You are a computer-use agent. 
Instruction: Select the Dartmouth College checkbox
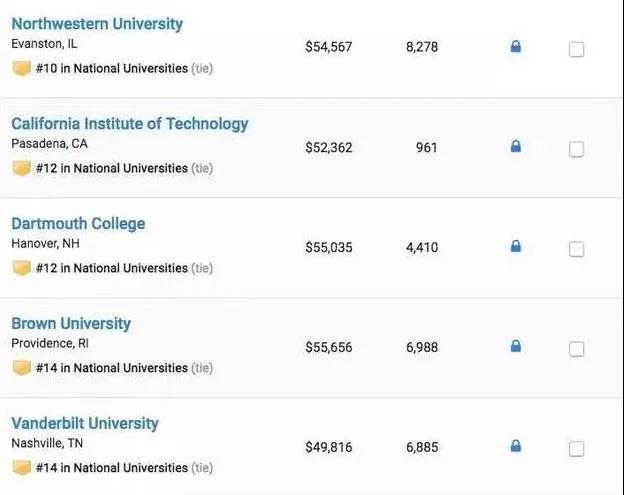click(577, 249)
